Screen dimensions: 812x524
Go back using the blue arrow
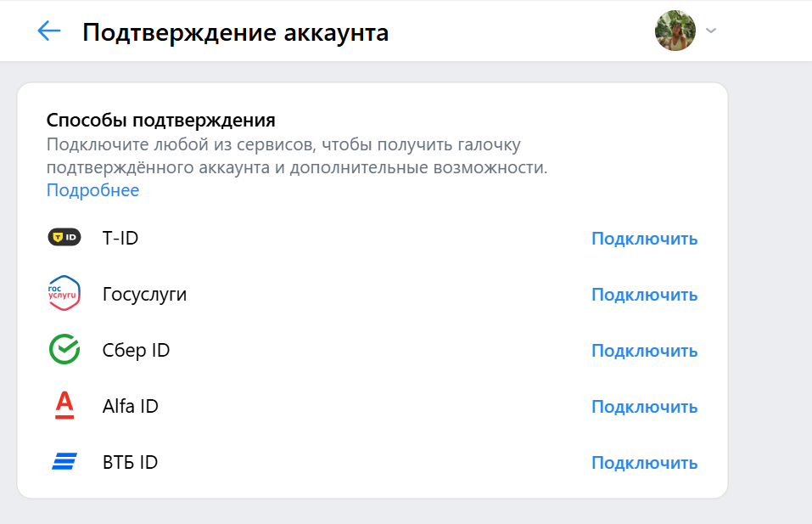(49, 31)
